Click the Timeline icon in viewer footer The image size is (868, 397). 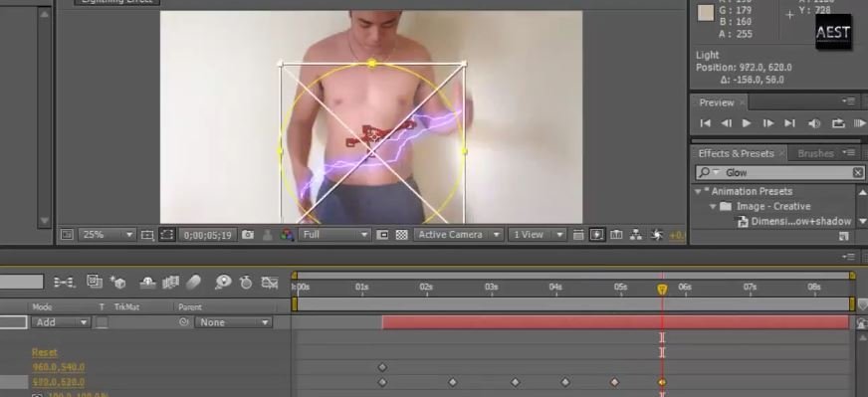pyautogui.click(x=616, y=235)
